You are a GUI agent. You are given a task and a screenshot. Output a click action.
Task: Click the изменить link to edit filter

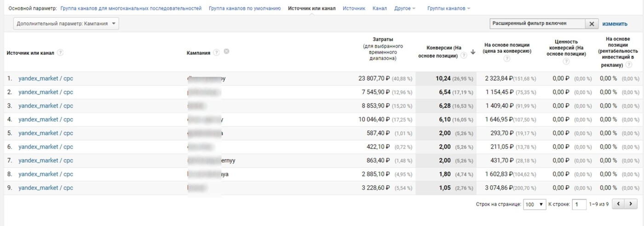[615, 24]
